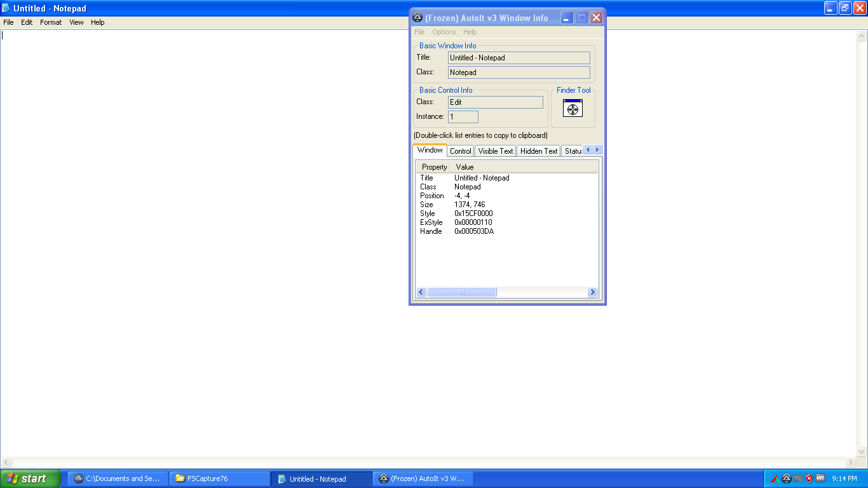Click the AutoIt Finder Tool crosshair icon
Screen dimensions: 868x488
(573, 109)
